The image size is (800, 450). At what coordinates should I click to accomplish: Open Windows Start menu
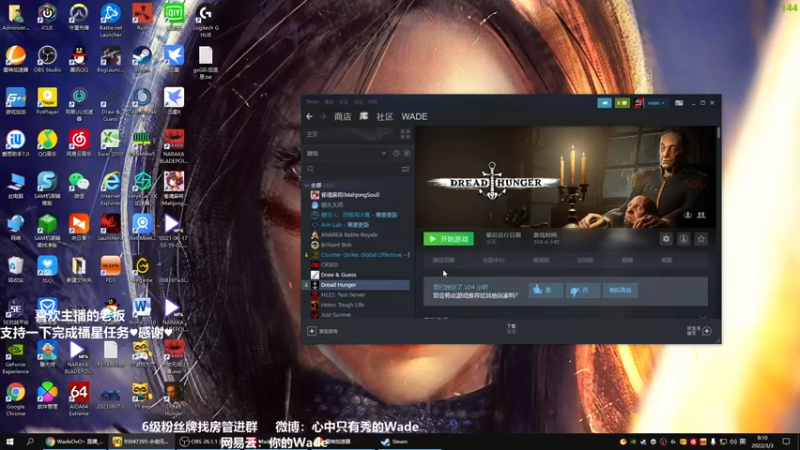click(9, 442)
